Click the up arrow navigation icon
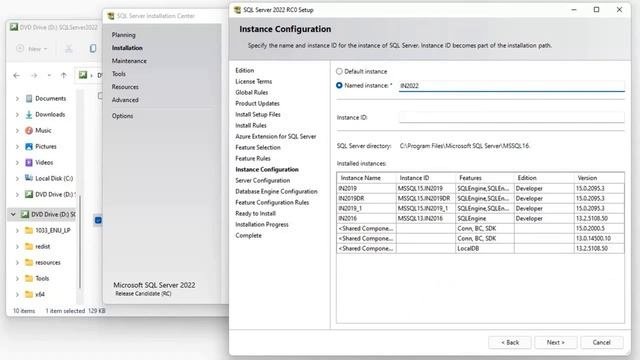 63,76
